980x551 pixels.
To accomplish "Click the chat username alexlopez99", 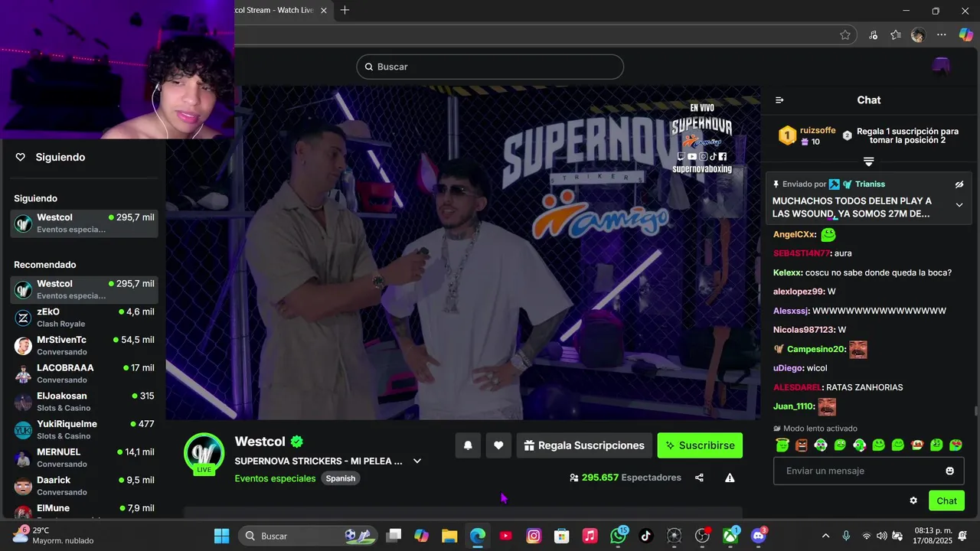I will tap(799, 292).
